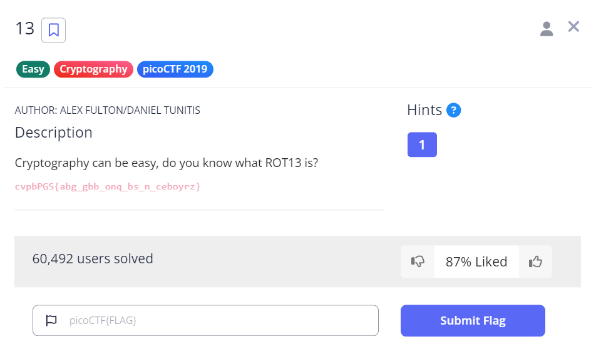This screenshot has width=596, height=364.
Task: Dislike the challenge with thumbs down
Action: (418, 261)
